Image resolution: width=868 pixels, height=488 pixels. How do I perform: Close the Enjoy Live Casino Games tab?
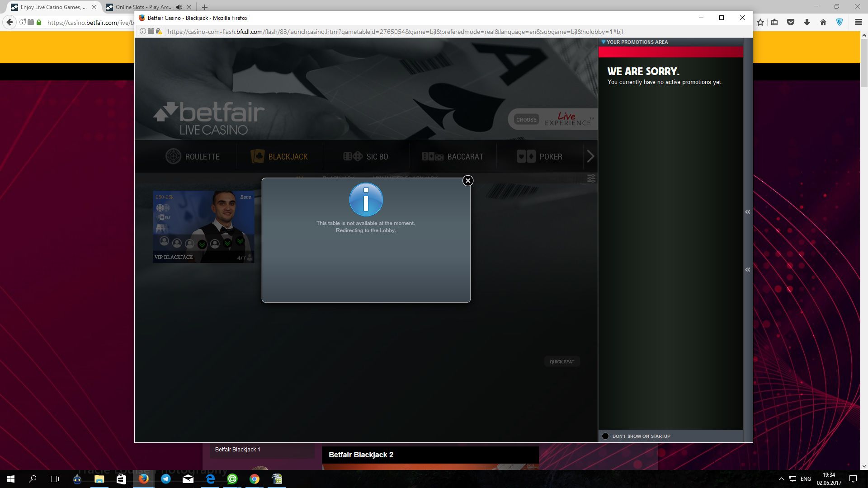[x=94, y=7]
